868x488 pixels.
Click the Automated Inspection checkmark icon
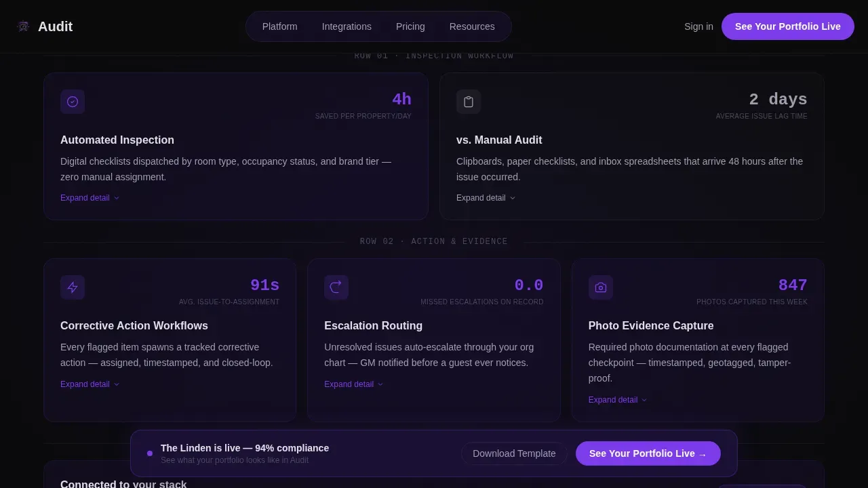pyautogui.click(x=73, y=102)
